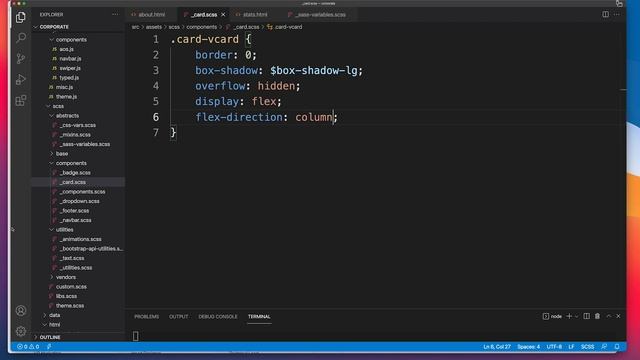Screen dimensions: 640x360
Task: Open the Debug Console panel tab
Action: click(x=218, y=317)
